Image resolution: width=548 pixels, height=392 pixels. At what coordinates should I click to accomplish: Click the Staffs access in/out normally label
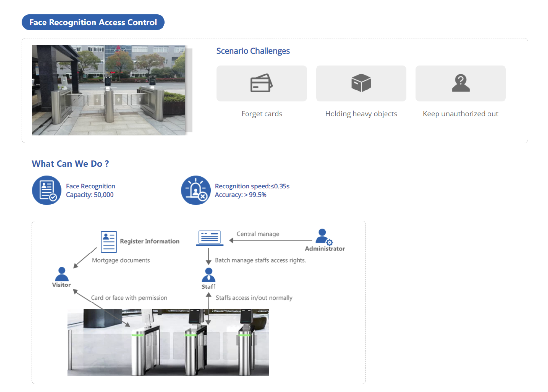254,298
